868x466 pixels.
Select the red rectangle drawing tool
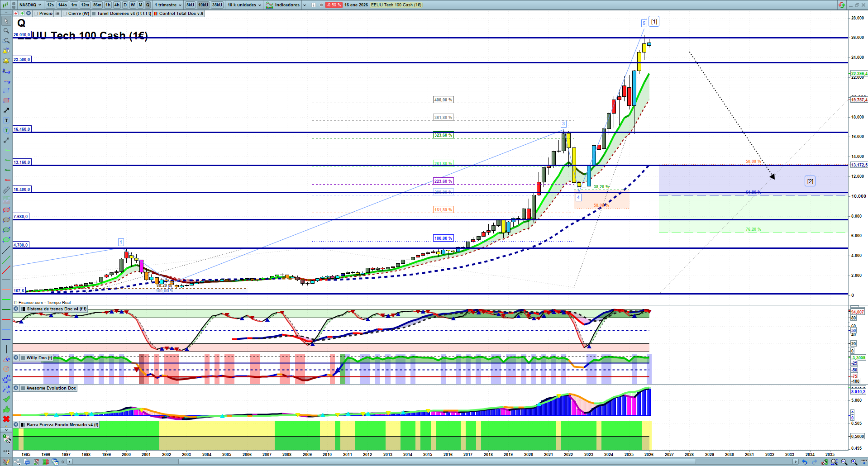click(6, 100)
